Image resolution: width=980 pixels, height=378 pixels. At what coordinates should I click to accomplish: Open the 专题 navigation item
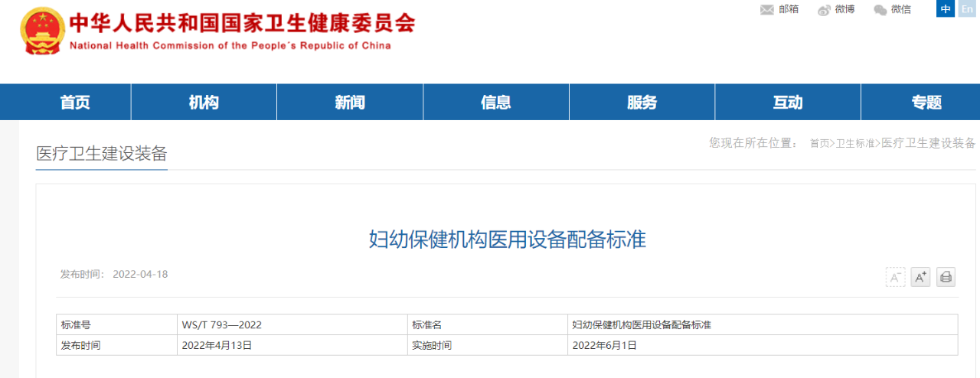[926, 103]
